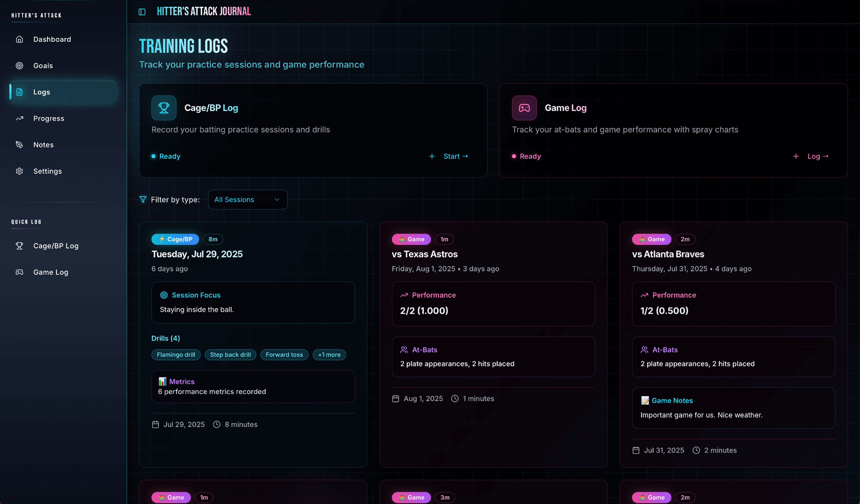The image size is (860, 504).
Task: Open the vs Texas Astros game card
Action: tap(425, 254)
